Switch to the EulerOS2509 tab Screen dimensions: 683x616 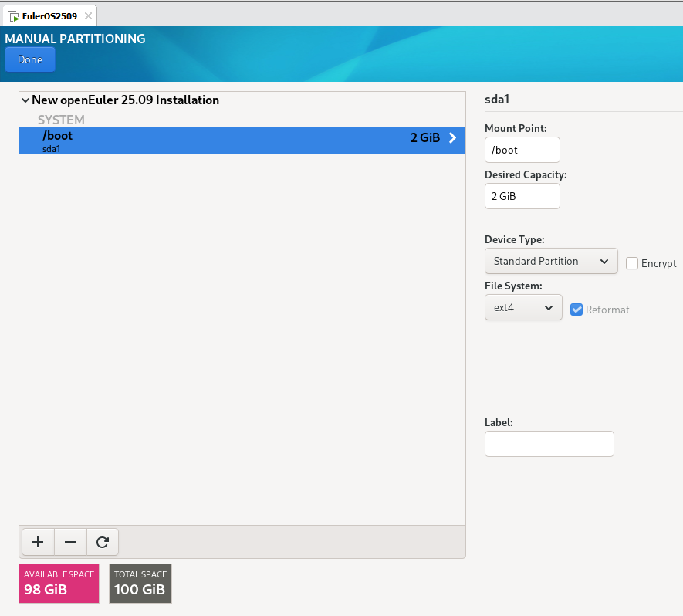(49, 16)
